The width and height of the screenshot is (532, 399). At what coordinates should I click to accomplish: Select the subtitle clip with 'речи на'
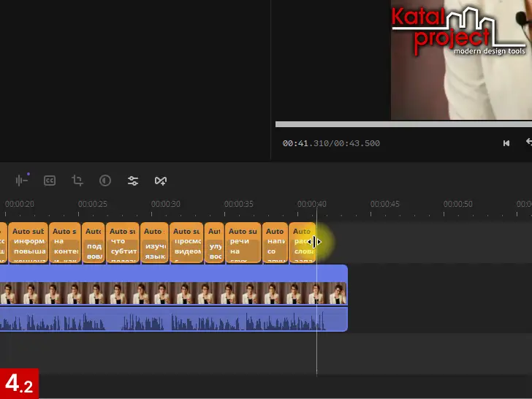pyautogui.click(x=243, y=243)
